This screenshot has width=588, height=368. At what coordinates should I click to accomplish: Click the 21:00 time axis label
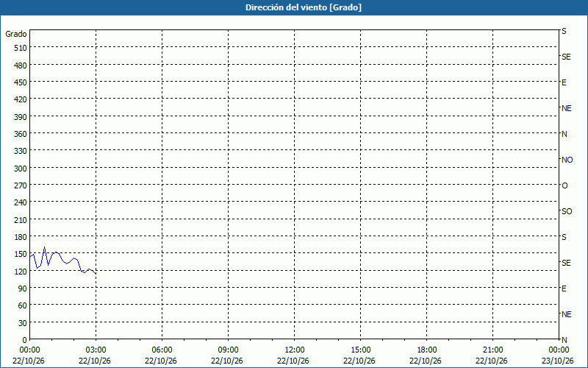(492, 350)
